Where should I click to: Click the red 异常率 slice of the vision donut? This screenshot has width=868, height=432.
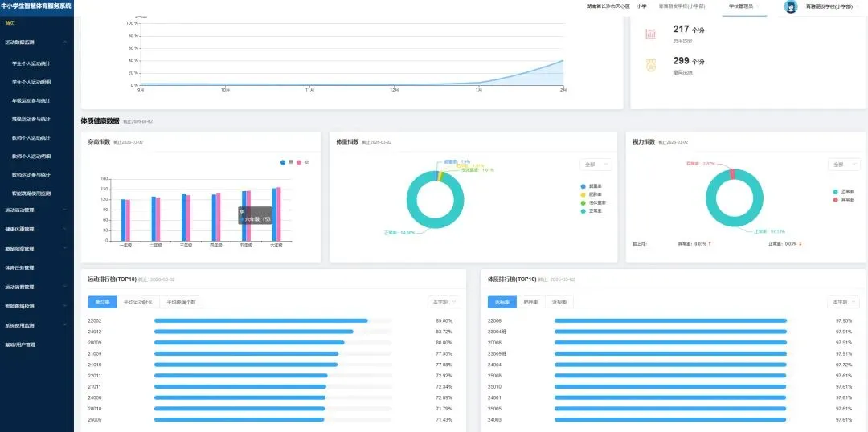[x=732, y=175]
